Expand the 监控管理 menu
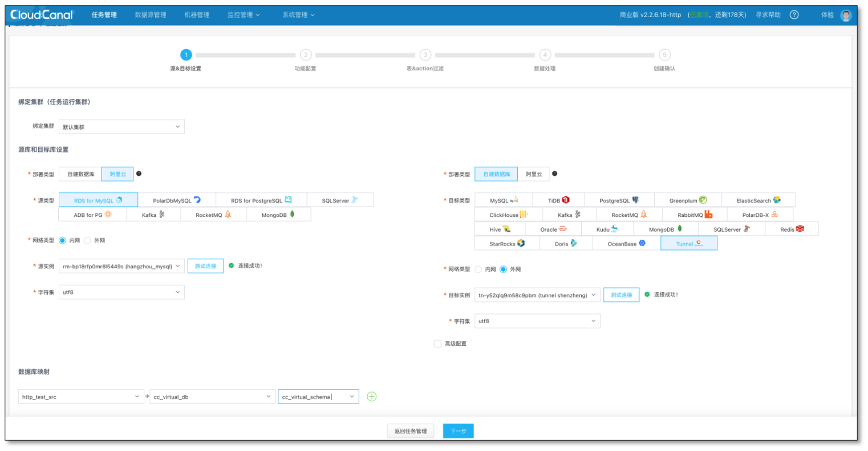This screenshot has height=451, width=868. coord(244,15)
